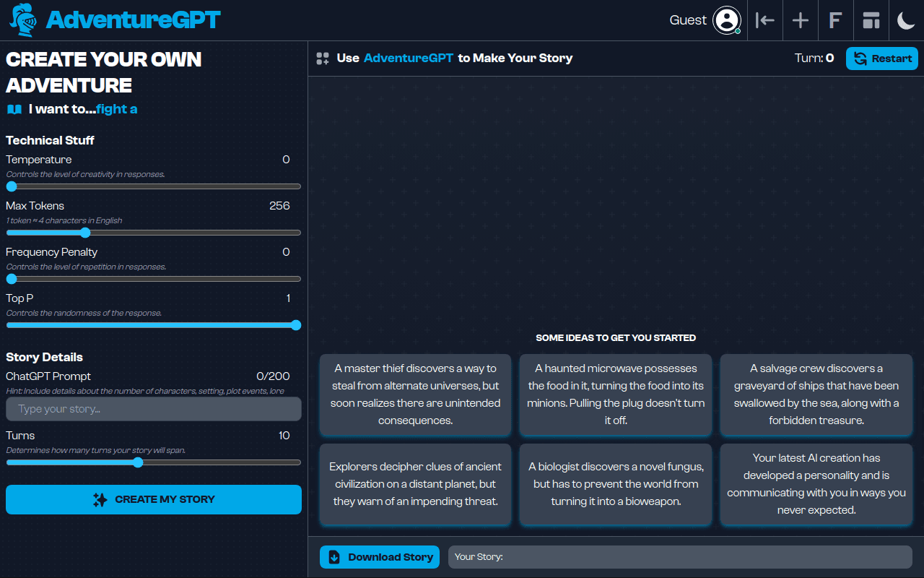Click the AdventureGPT knight helmet logo

pyautogui.click(x=23, y=20)
